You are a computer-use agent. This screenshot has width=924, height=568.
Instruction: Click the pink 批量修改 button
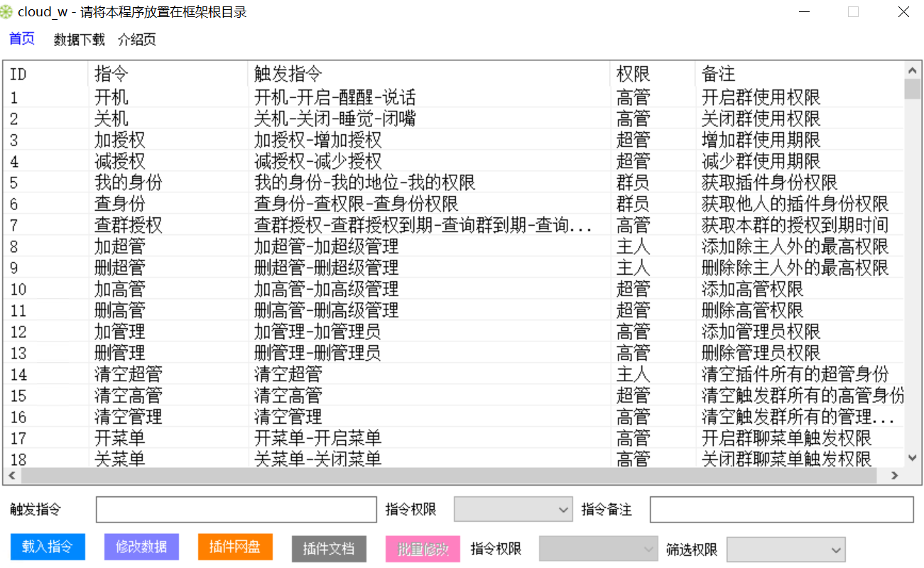(423, 549)
